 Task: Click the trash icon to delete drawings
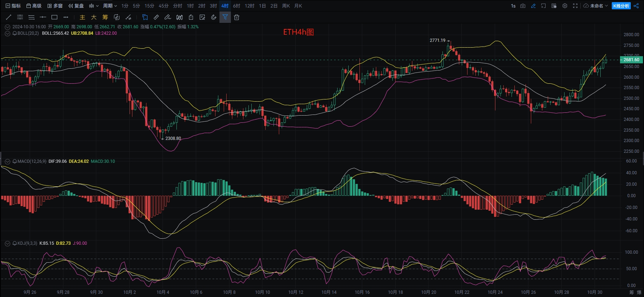pyautogui.click(x=237, y=17)
